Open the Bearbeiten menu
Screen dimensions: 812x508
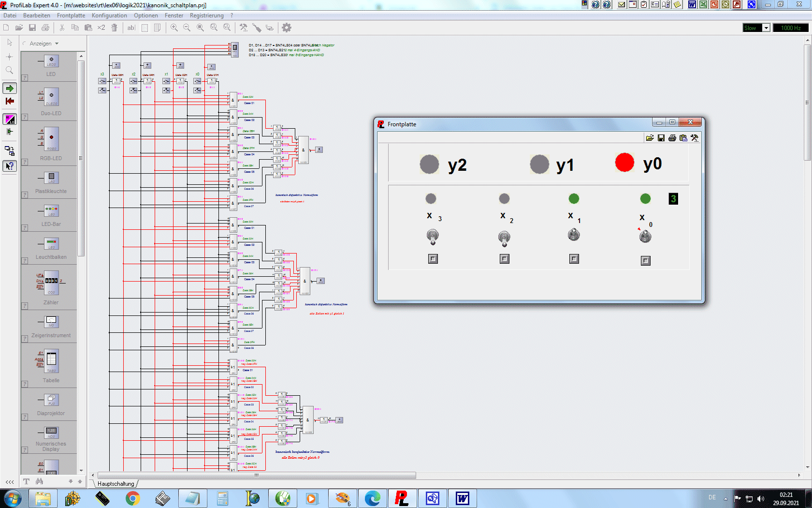click(x=36, y=15)
